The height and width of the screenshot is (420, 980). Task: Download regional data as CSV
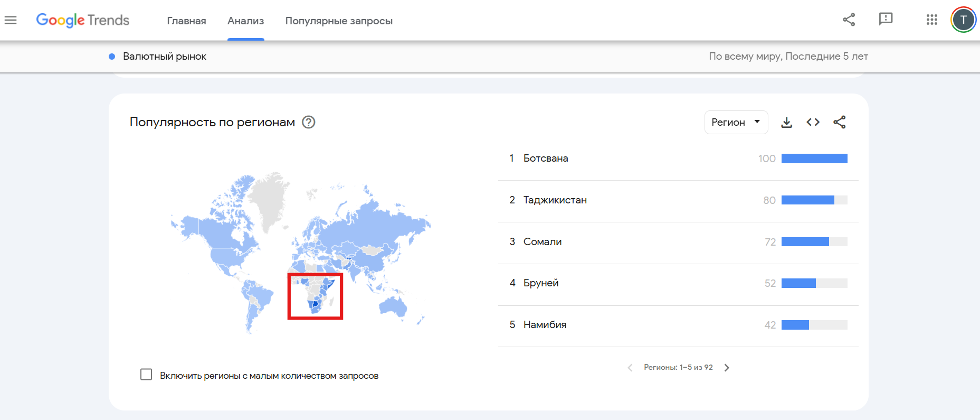click(x=786, y=123)
